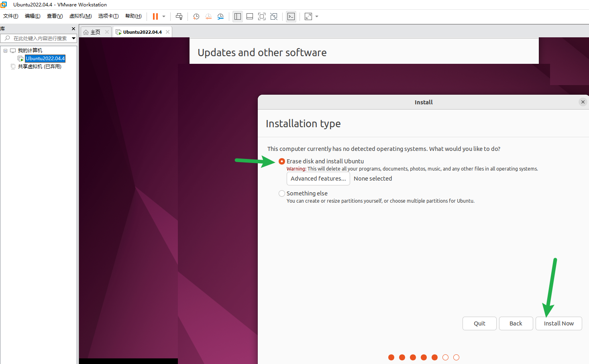Open the display stretch options dropdown arrow

point(317,16)
